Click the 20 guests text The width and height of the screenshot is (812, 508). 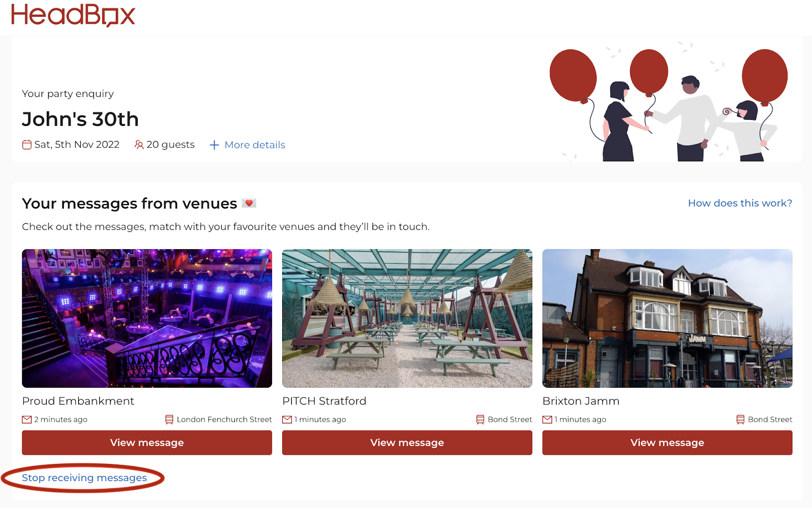tap(171, 145)
